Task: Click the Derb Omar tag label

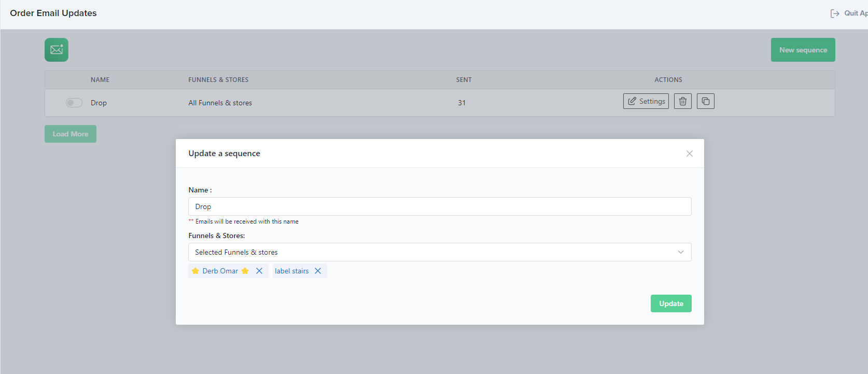Action: pyautogui.click(x=220, y=271)
